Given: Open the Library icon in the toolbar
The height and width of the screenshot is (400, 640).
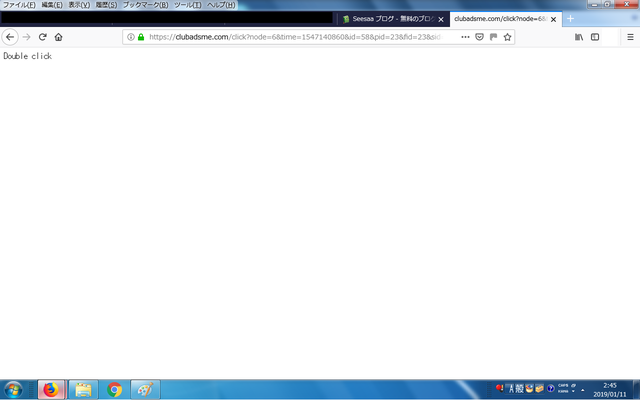Looking at the screenshot, I should point(579,37).
